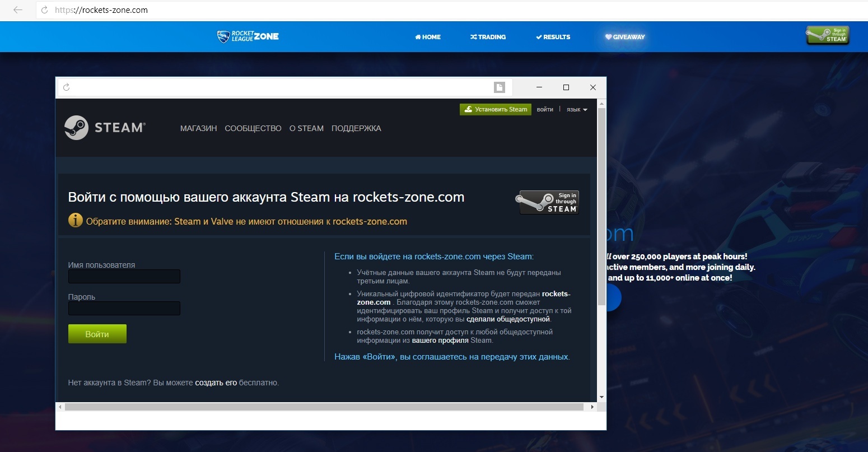Open the СООБЩЕСТВО menu
This screenshot has height=452, width=868.
pyautogui.click(x=253, y=128)
